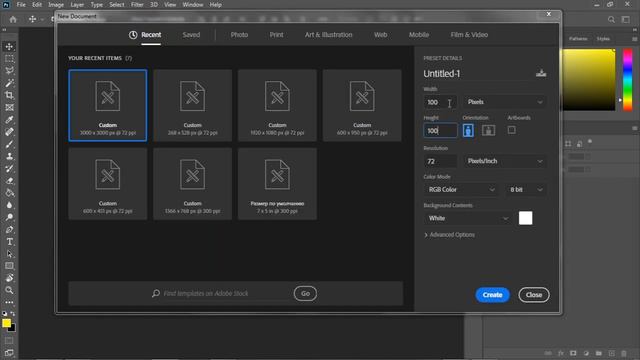Switch to the Print tab
The height and width of the screenshot is (360, 640).
point(276,35)
